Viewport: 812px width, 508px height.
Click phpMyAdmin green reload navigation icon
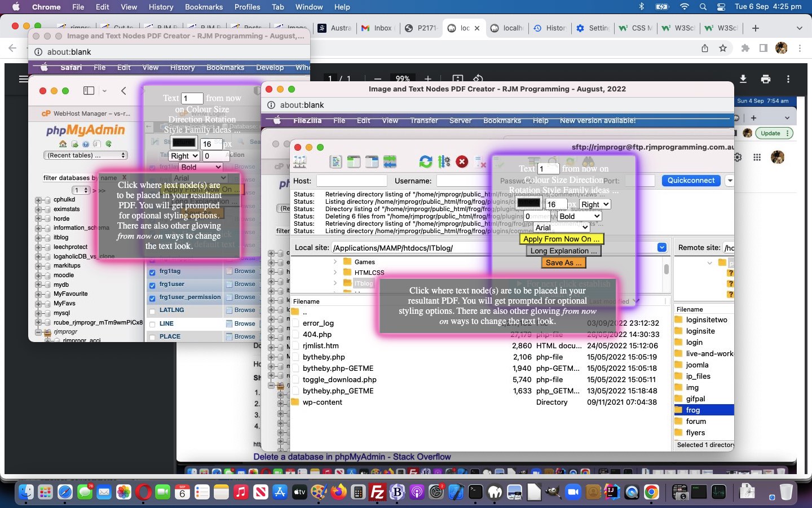click(109, 144)
